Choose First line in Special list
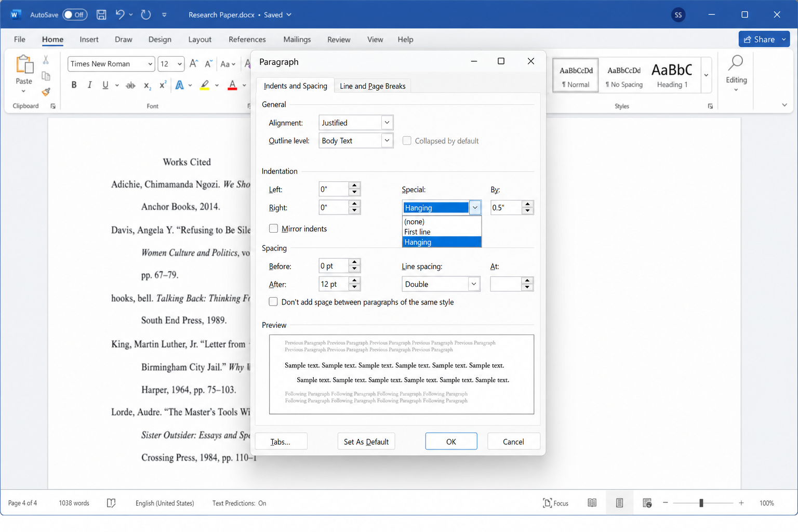The height and width of the screenshot is (532, 798). tap(442, 232)
